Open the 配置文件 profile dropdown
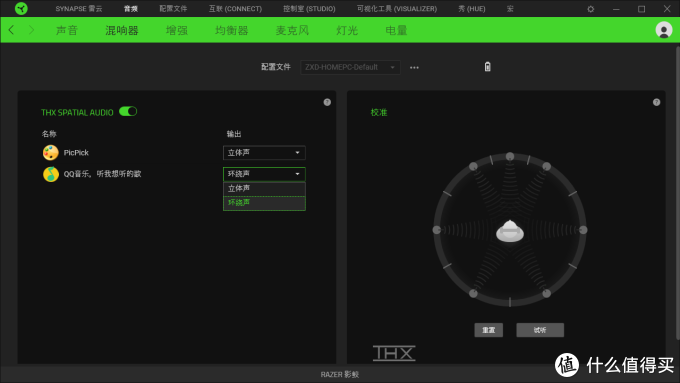This screenshot has width=680, height=383. [350, 67]
